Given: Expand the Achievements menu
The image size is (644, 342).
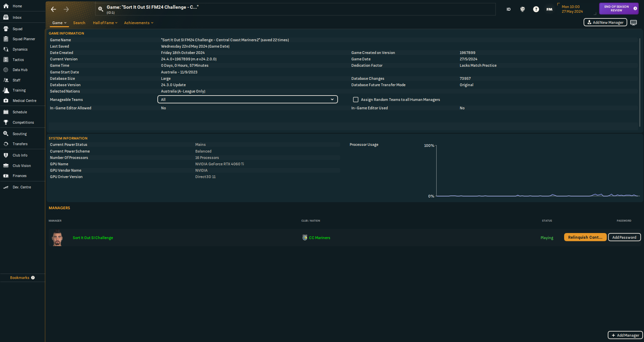Looking at the screenshot, I should point(139,23).
